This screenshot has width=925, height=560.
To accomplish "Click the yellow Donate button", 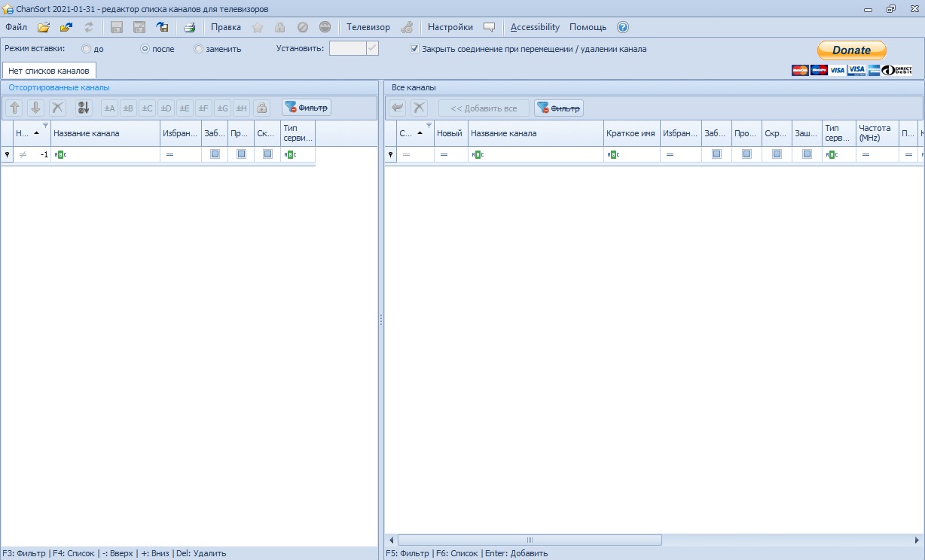I will click(x=852, y=50).
